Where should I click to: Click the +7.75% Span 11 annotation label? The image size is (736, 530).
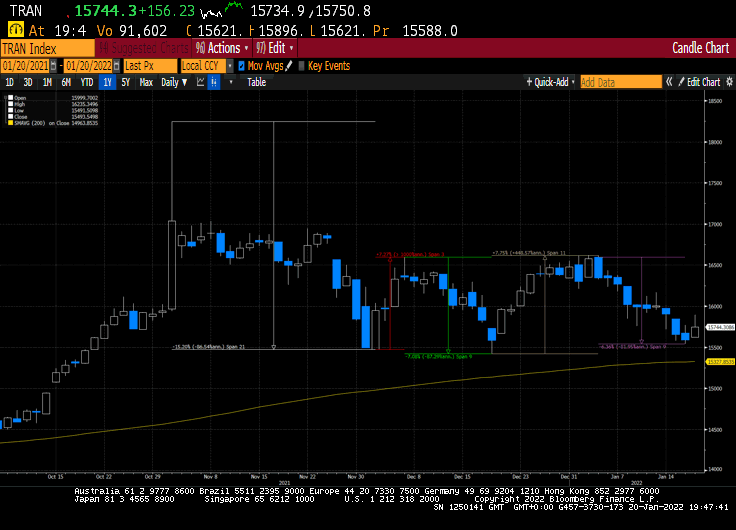click(529, 253)
